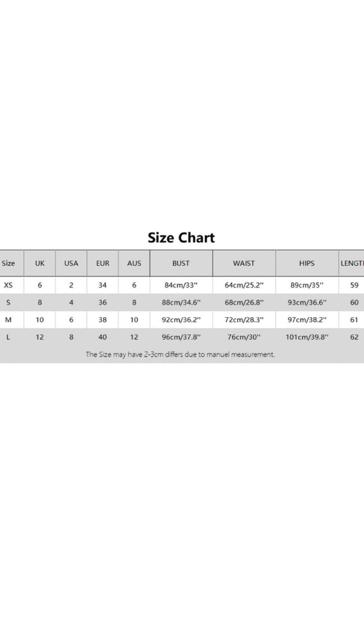This screenshot has width=364, height=644.
Task: Select the M size row label
Action: (8, 319)
